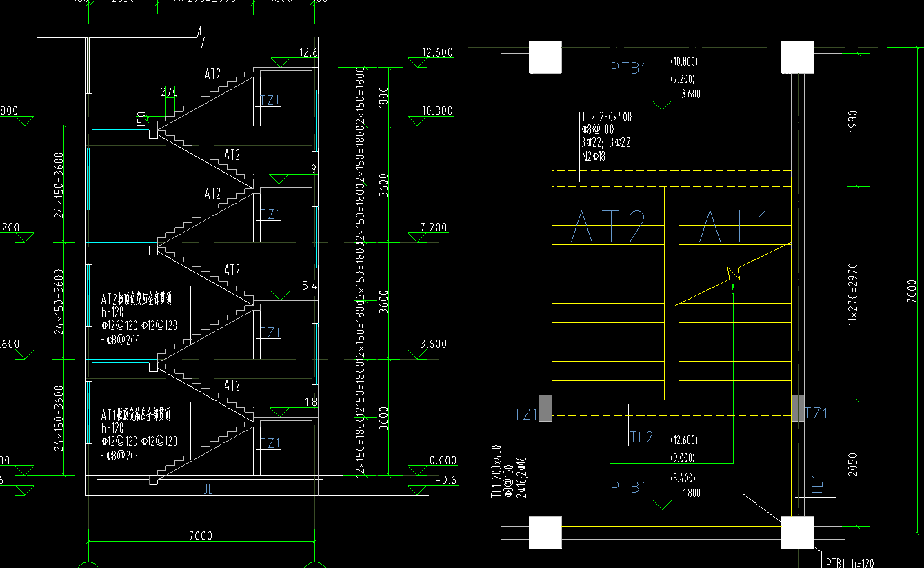Click the '3Φ22; 3Φ22' rebar text
The width and height of the screenshot is (924, 568).
click(x=605, y=143)
